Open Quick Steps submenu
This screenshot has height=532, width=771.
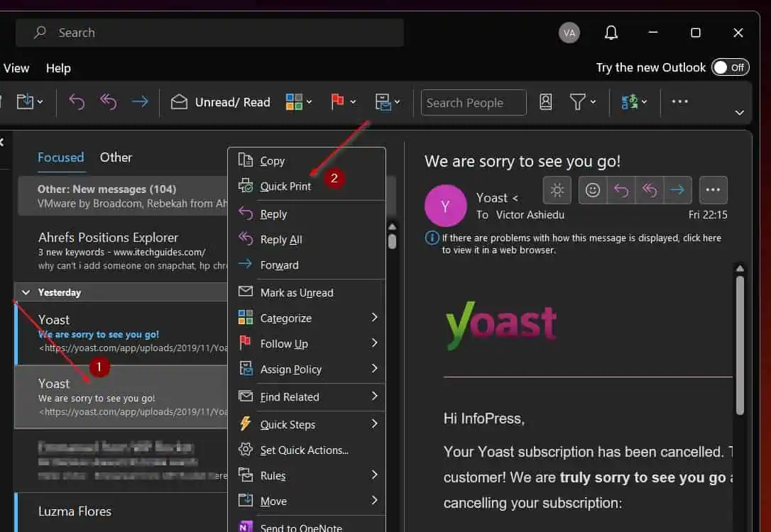pyautogui.click(x=307, y=424)
